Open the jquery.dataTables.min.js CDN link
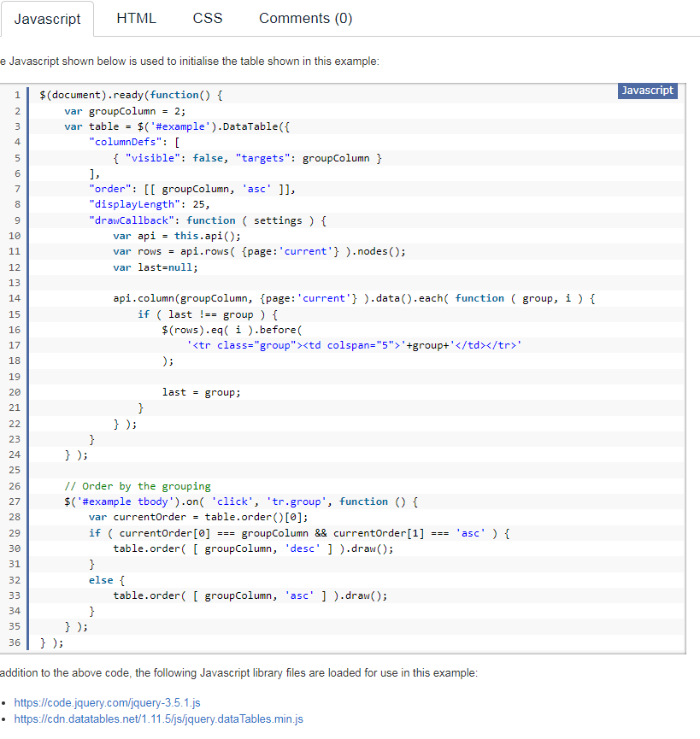 point(158,719)
